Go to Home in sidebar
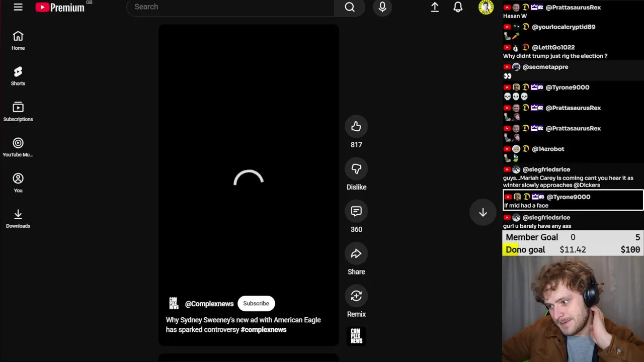644x362 pixels. (18, 41)
